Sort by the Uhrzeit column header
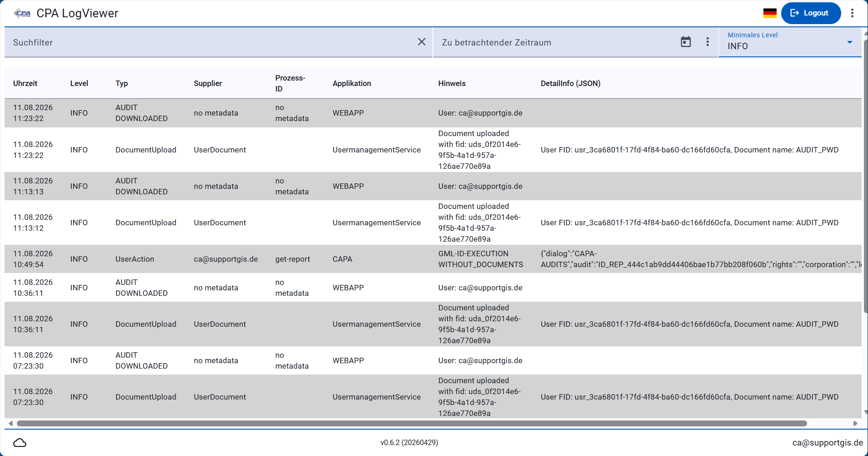868x456 pixels. [x=25, y=83]
